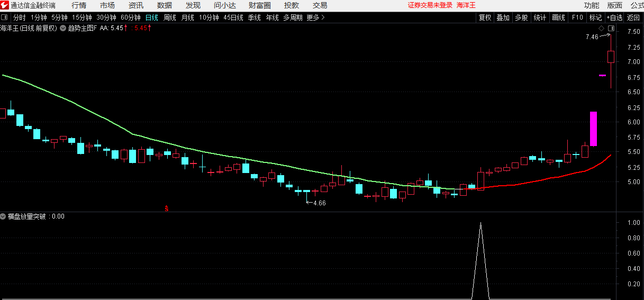The height and width of the screenshot is (300, 644).
Task: Switch to 15分钟 period
Action: pos(82,17)
